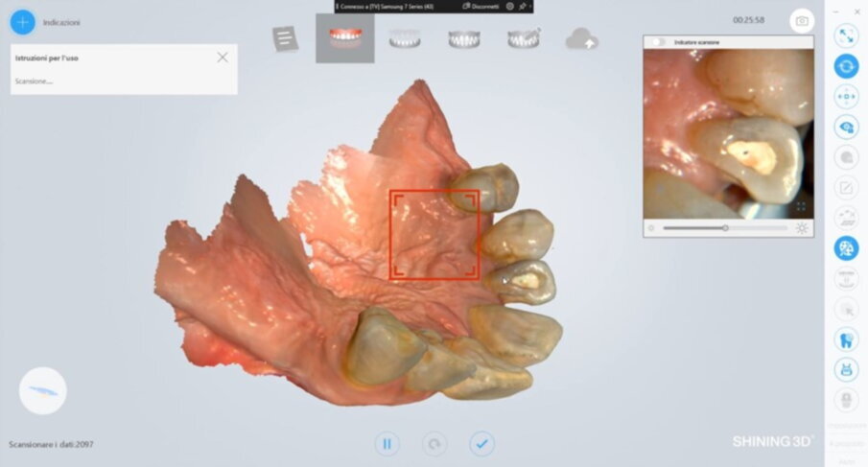
Task: Click the circular redo scan button
Action: coord(434,444)
